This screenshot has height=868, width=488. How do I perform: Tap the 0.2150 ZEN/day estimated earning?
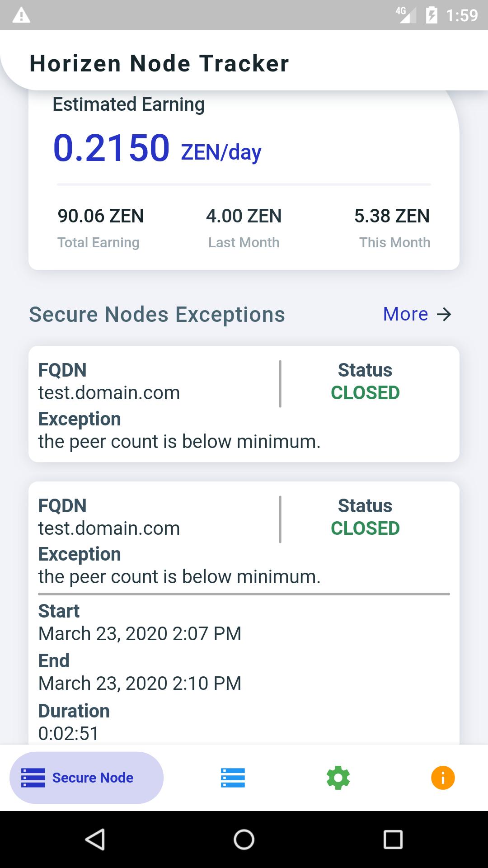click(157, 148)
